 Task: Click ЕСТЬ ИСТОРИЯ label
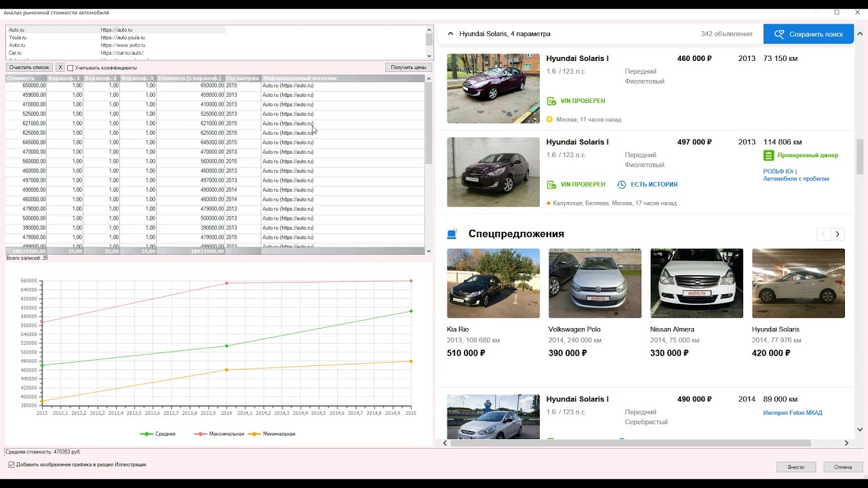(654, 184)
